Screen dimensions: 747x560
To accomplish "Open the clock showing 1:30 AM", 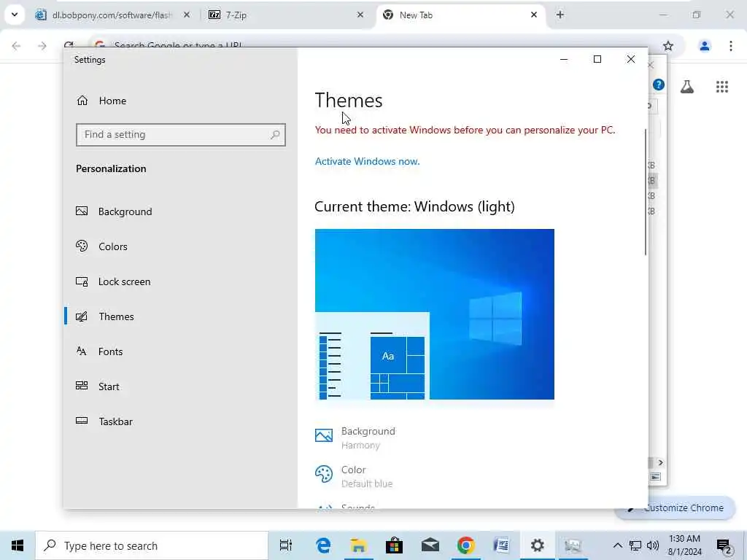I will (x=684, y=545).
